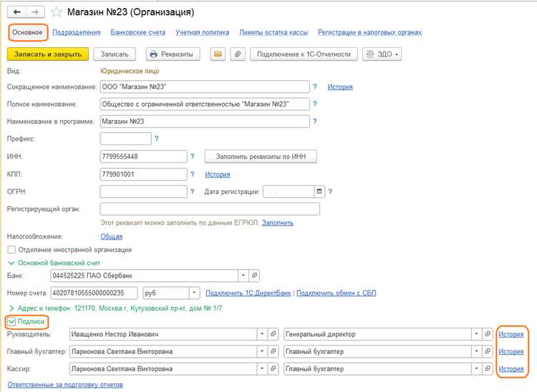This screenshot has height=392, width=537.
Task: Click the Записать button
Action: click(x=115, y=54)
